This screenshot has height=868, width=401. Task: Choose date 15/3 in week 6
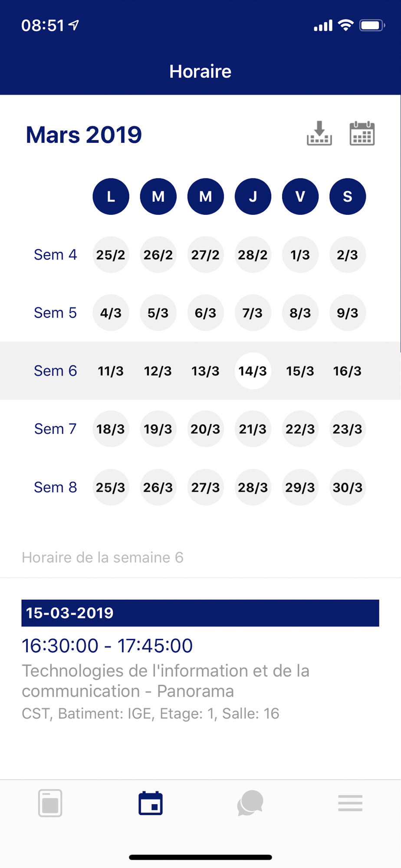pos(300,371)
